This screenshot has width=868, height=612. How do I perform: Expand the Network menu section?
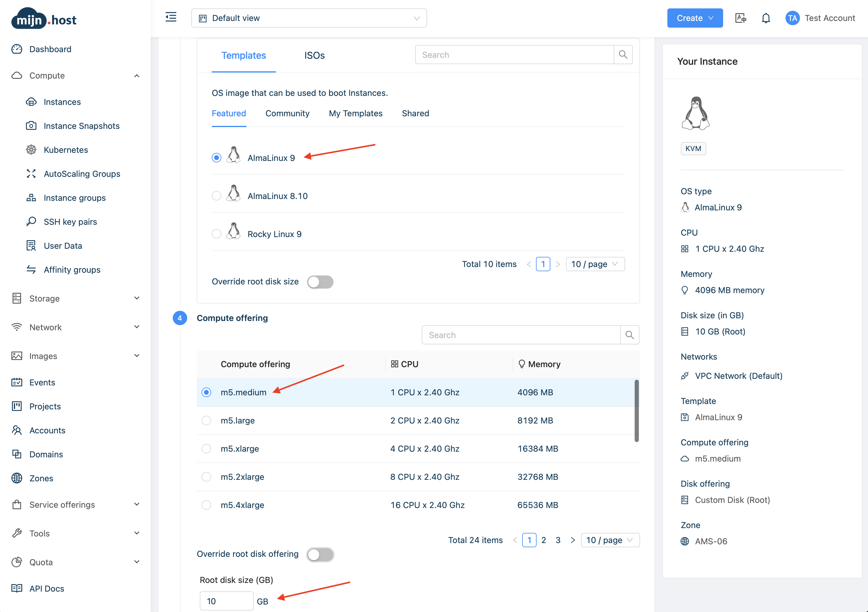coord(137,327)
